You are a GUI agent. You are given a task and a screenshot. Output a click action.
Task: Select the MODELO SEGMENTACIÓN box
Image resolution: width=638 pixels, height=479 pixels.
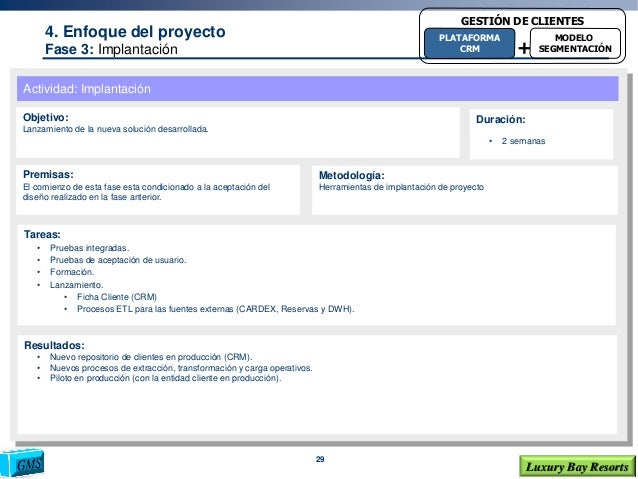575,43
